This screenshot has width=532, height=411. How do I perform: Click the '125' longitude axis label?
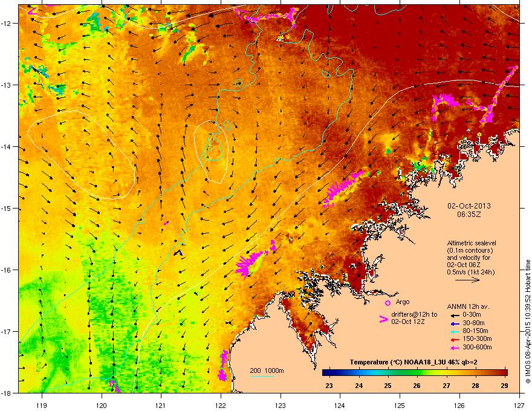(x=400, y=405)
